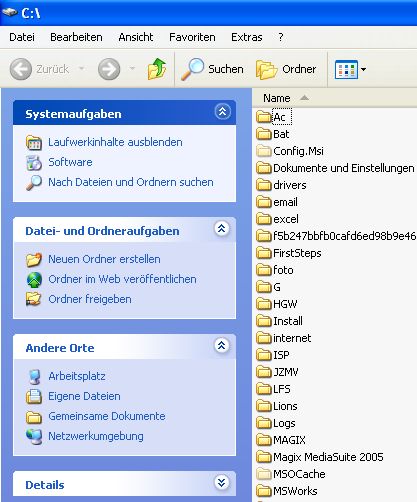Select the MAGIX folder icon

click(x=264, y=440)
